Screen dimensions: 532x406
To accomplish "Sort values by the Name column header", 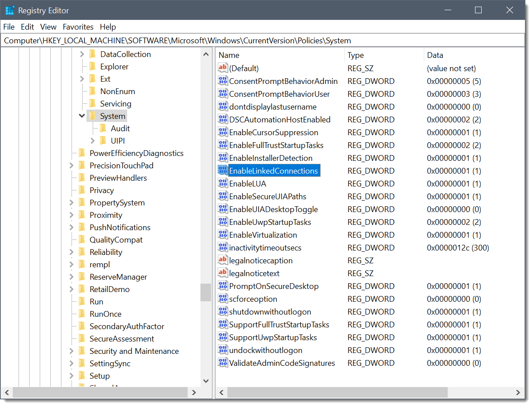I will 280,55.
